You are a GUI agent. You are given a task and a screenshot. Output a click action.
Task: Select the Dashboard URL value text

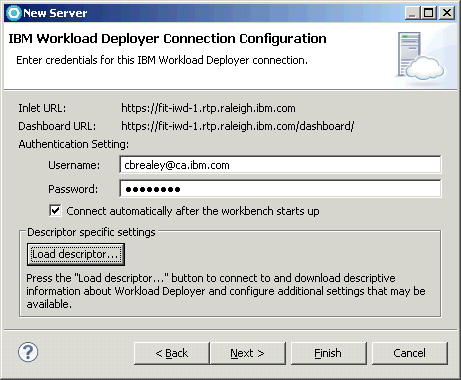tap(238, 126)
